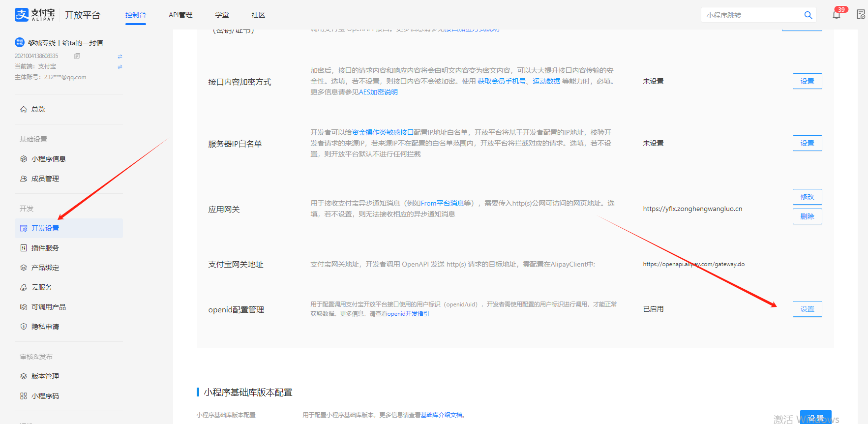Click the 开发设置 sidebar icon
The height and width of the screenshot is (424, 868).
click(x=24, y=228)
